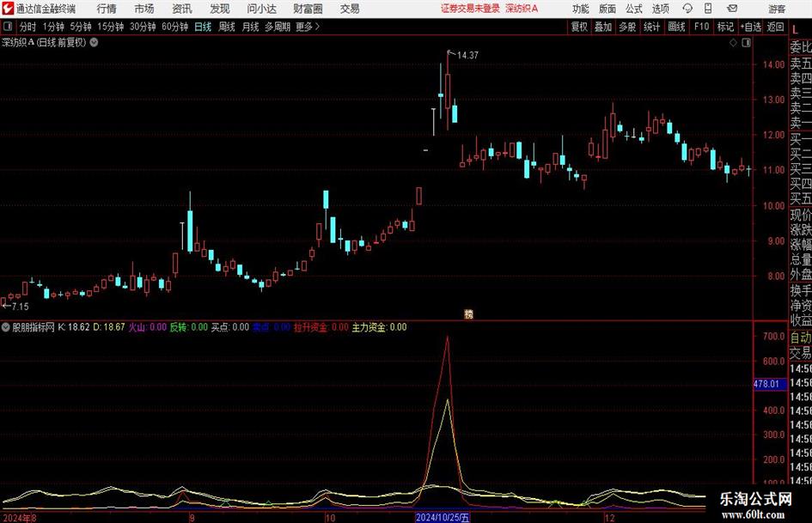Click the K: 18.62 value
Screen dimensions: 812x523
pyautogui.click(x=74, y=327)
